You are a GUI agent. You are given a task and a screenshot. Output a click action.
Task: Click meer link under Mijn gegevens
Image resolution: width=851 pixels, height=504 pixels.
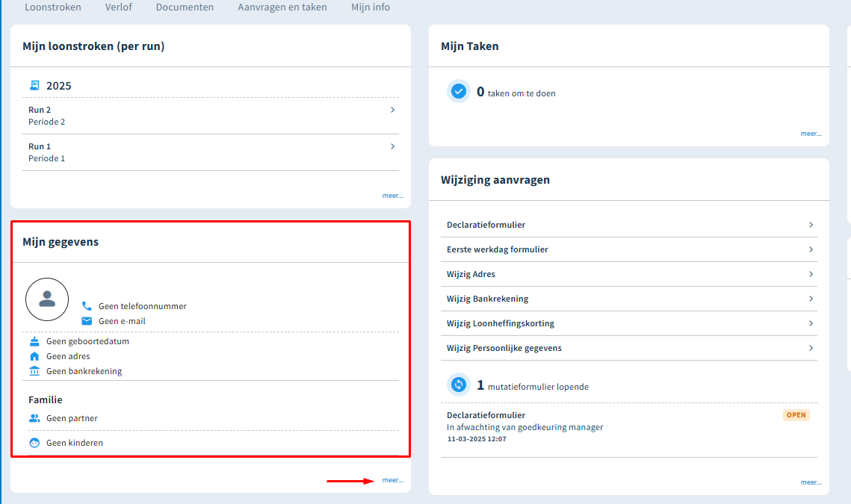[392, 480]
